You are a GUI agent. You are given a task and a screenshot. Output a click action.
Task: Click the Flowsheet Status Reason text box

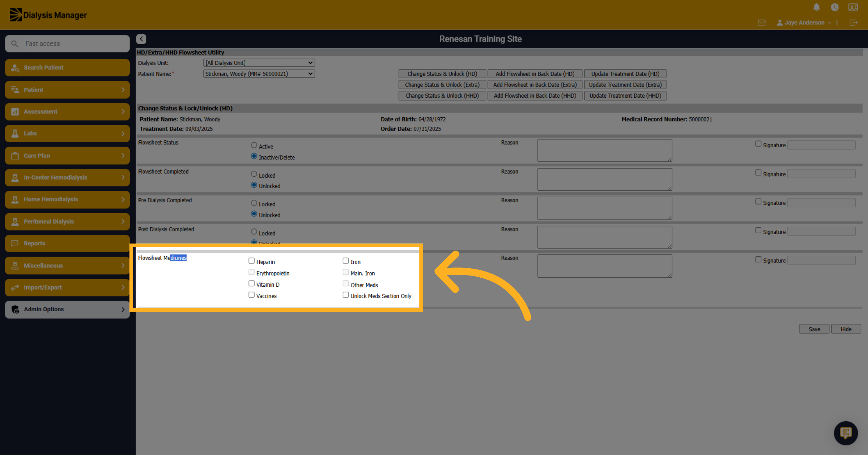tap(605, 150)
